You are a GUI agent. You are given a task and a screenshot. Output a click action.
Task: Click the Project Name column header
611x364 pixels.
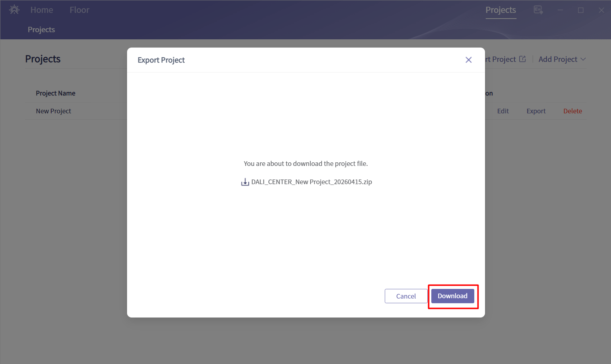(x=55, y=93)
